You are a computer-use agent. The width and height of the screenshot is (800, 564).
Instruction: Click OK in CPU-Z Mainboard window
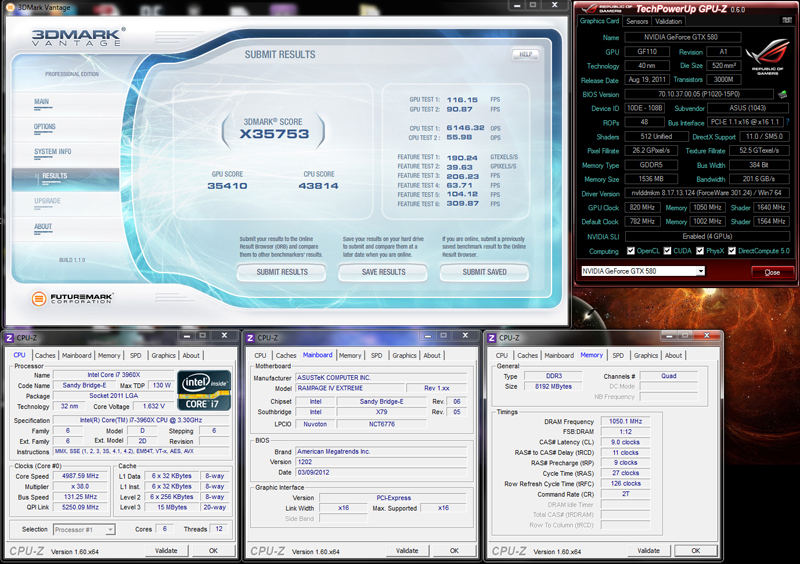[454, 551]
